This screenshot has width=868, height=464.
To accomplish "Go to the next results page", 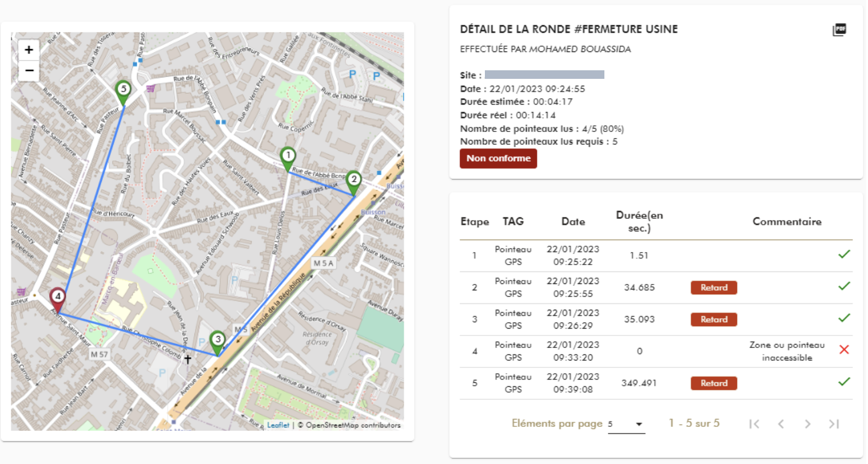I will (807, 423).
